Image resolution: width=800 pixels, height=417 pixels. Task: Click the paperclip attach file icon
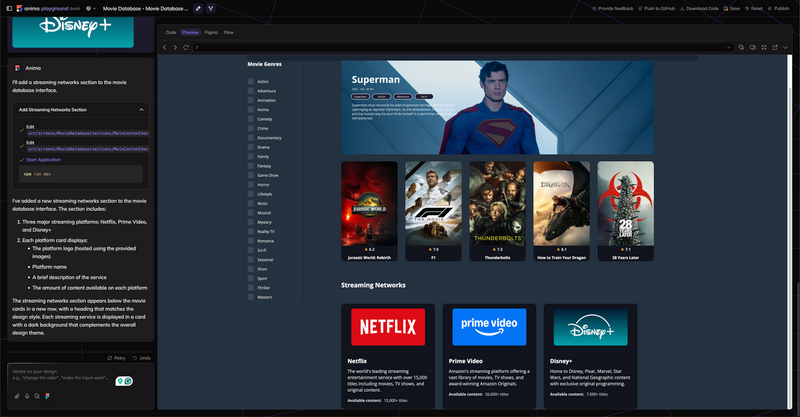pos(17,396)
